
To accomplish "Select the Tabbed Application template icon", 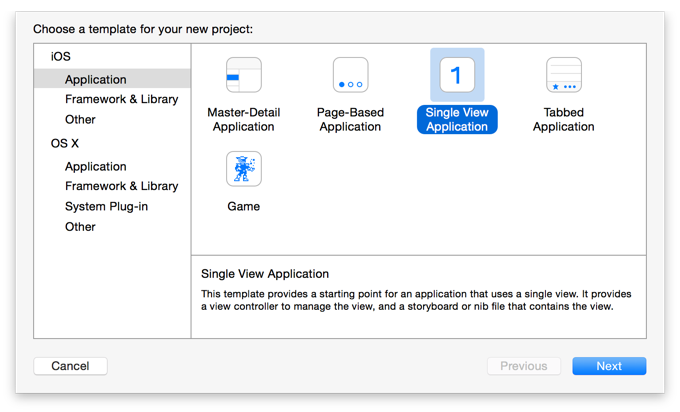I will 564,75.
